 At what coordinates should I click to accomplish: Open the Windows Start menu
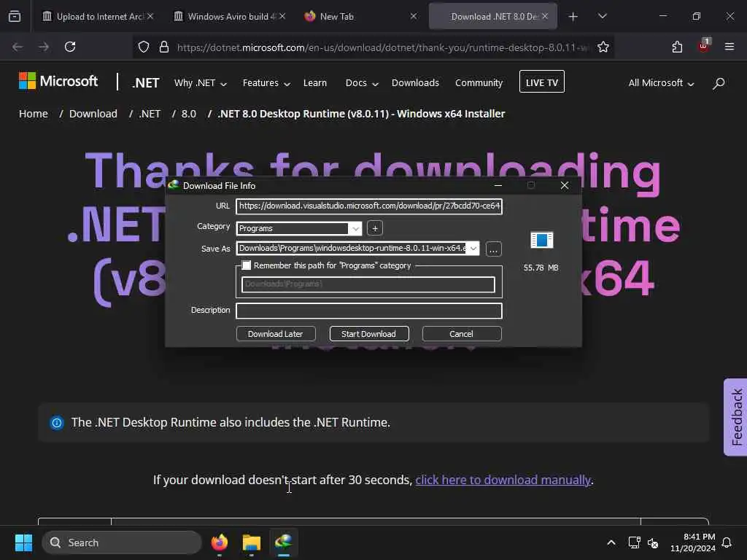click(x=23, y=542)
